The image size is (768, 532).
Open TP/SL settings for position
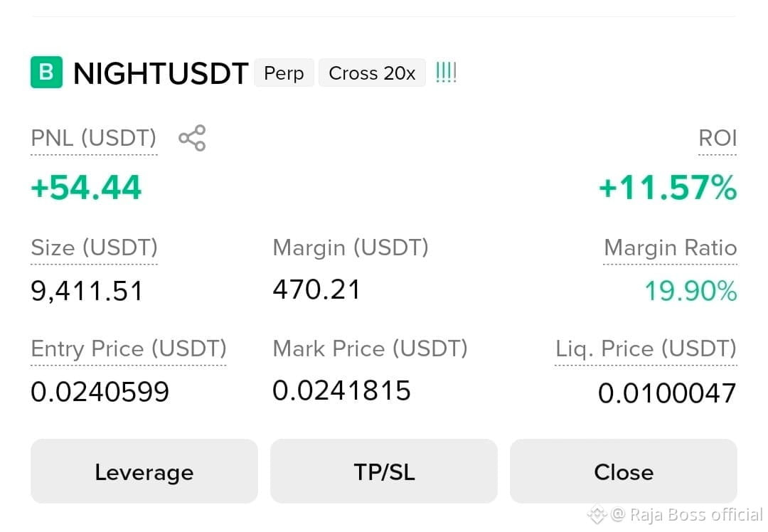(x=384, y=472)
